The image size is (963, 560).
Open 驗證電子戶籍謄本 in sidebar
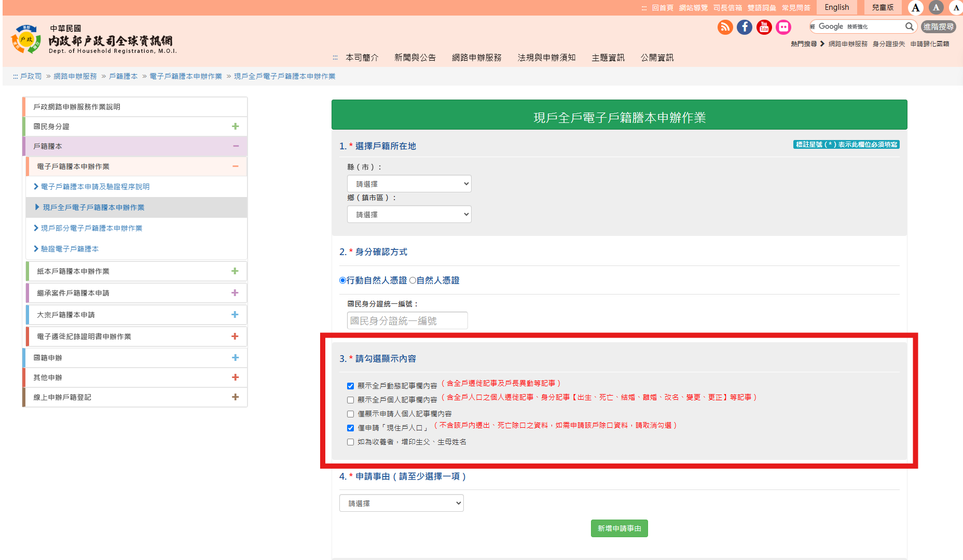[70, 249]
